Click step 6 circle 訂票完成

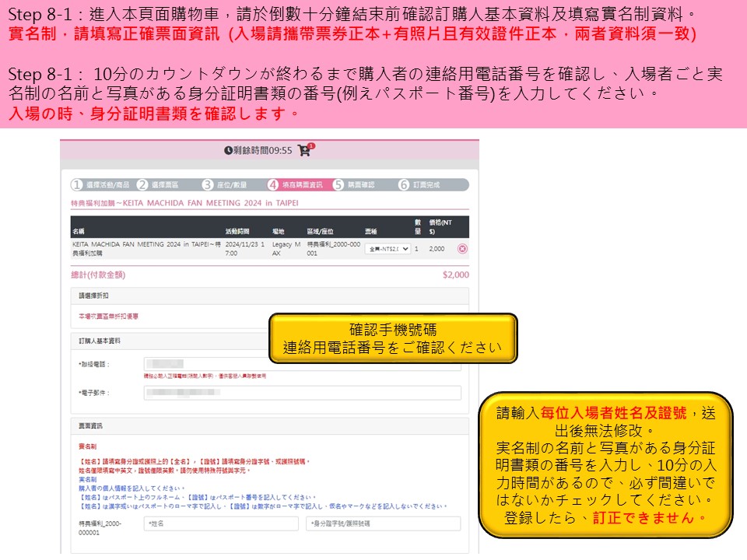[x=404, y=185]
